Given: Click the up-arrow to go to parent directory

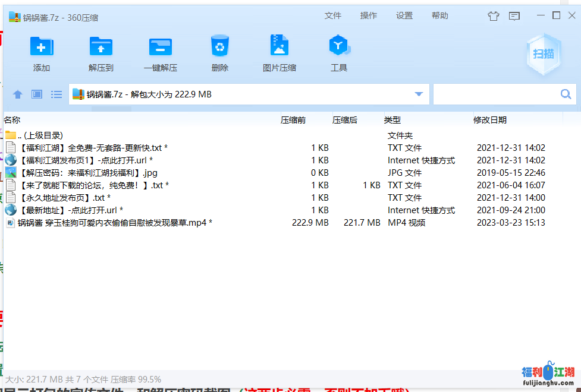Looking at the screenshot, I should 17,94.
